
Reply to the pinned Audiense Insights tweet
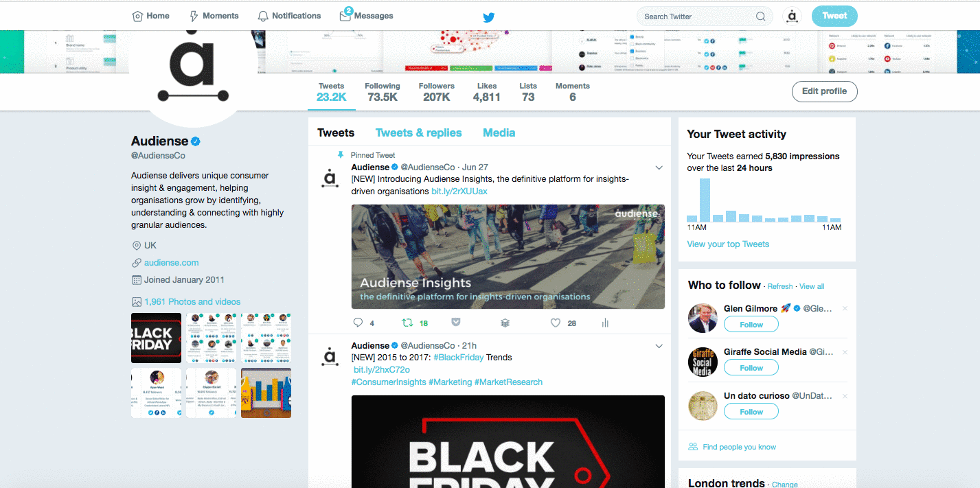point(358,323)
